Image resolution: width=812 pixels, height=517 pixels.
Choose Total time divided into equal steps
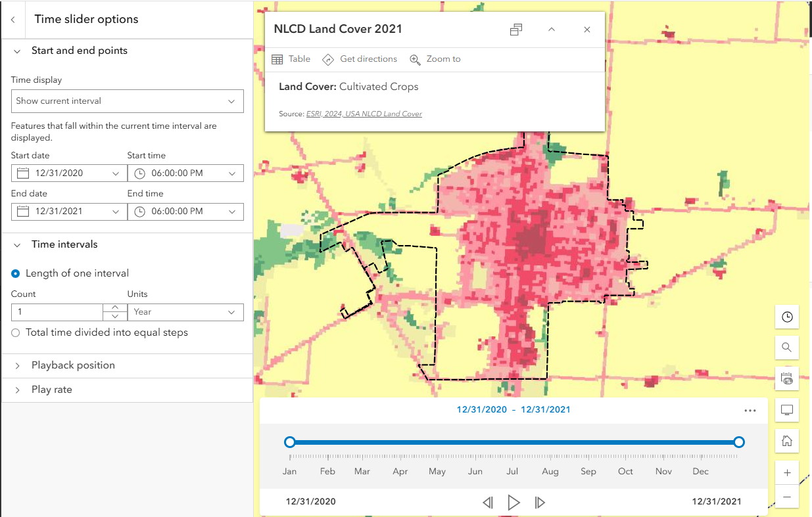(15, 332)
